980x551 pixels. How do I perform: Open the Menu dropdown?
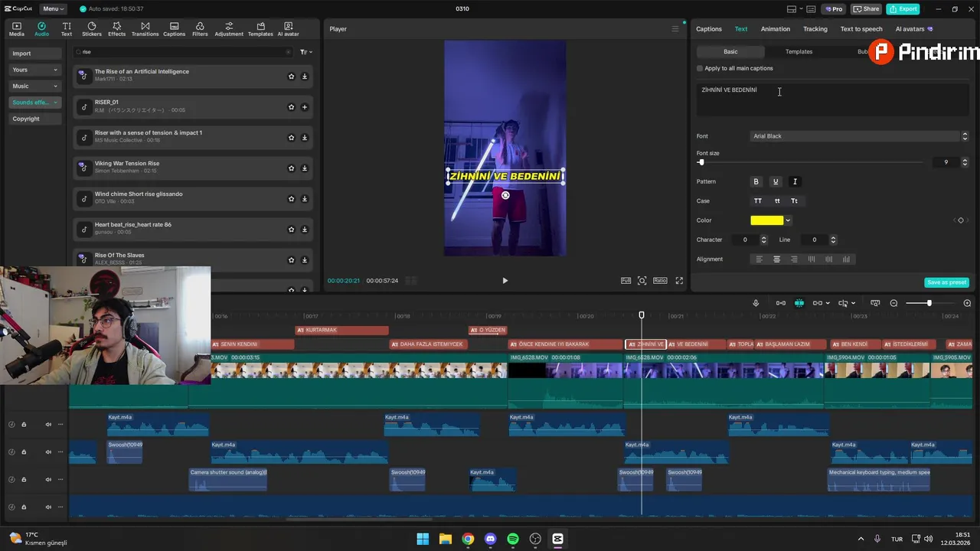click(x=53, y=8)
